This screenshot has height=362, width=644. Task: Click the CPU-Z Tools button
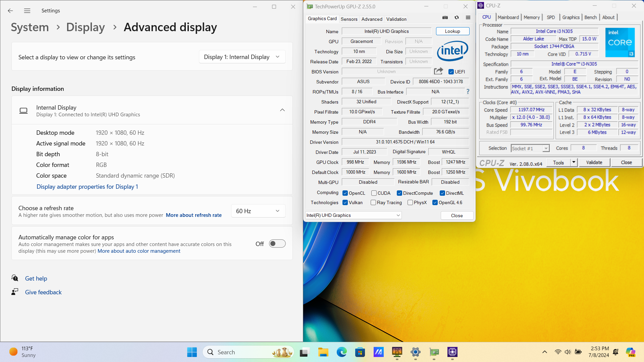tap(558, 162)
